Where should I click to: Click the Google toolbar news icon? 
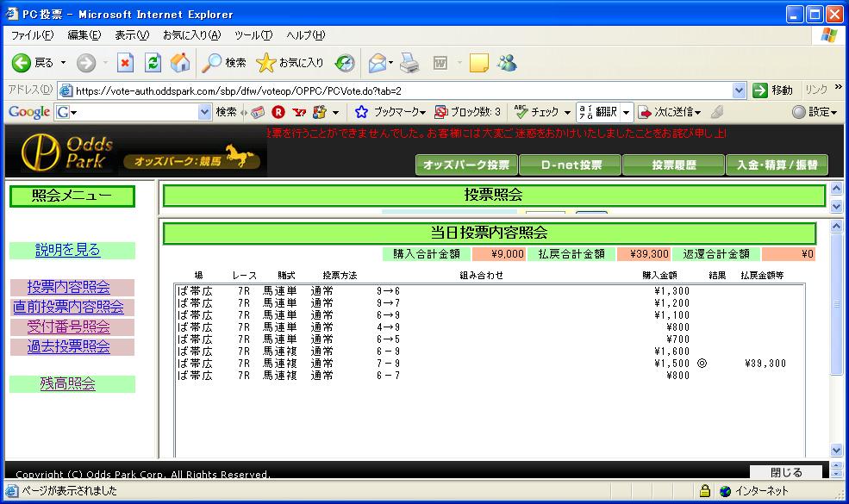click(x=258, y=112)
